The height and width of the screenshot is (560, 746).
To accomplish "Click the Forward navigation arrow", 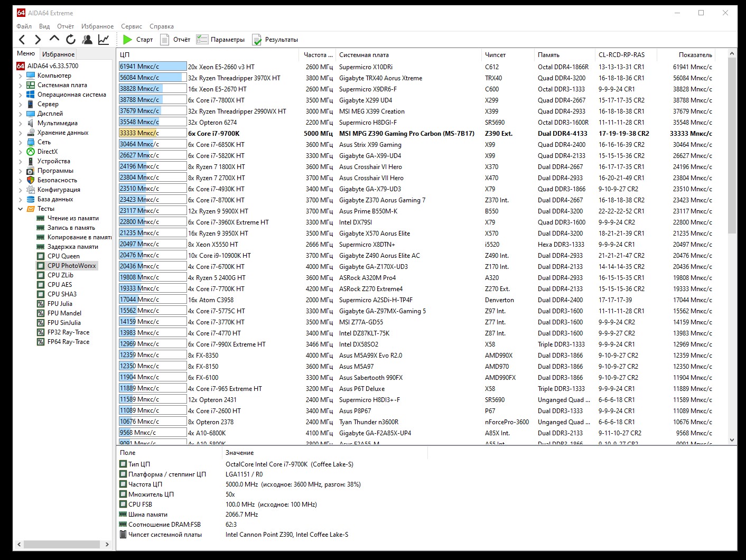I will pos(38,40).
